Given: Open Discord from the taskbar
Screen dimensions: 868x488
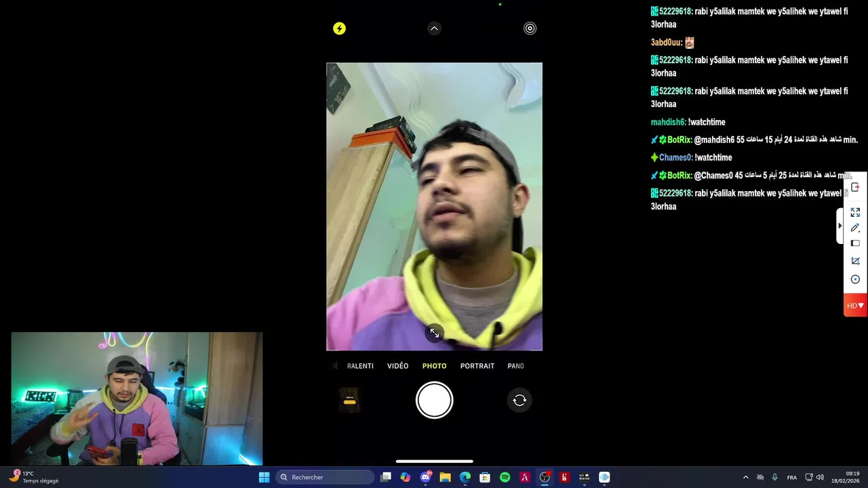Looking at the screenshot, I should tap(426, 477).
